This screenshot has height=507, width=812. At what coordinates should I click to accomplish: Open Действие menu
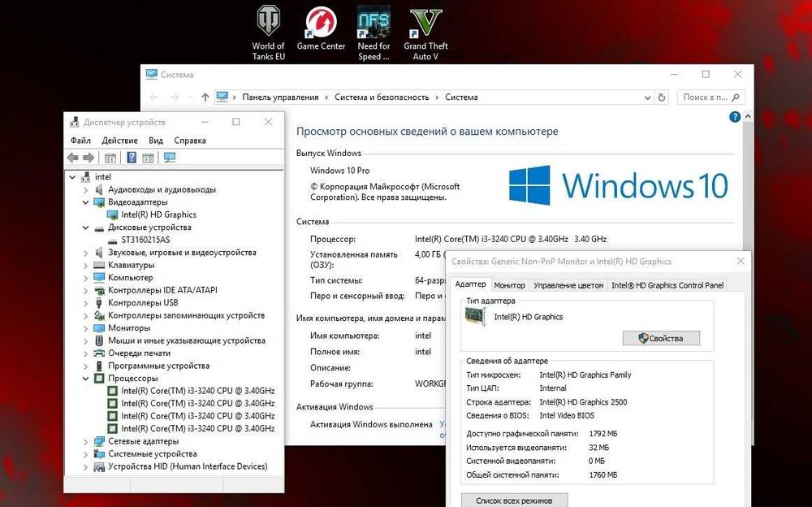(119, 141)
